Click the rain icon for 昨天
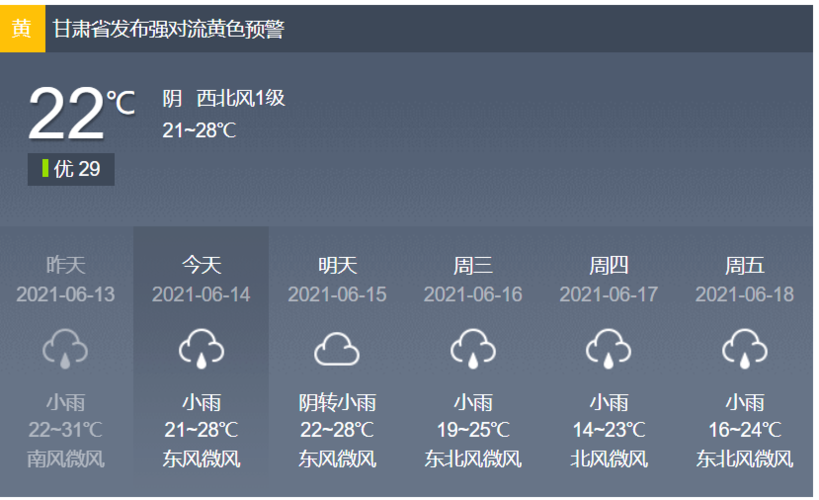Viewport: 819px width, 500px height. (65, 349)
